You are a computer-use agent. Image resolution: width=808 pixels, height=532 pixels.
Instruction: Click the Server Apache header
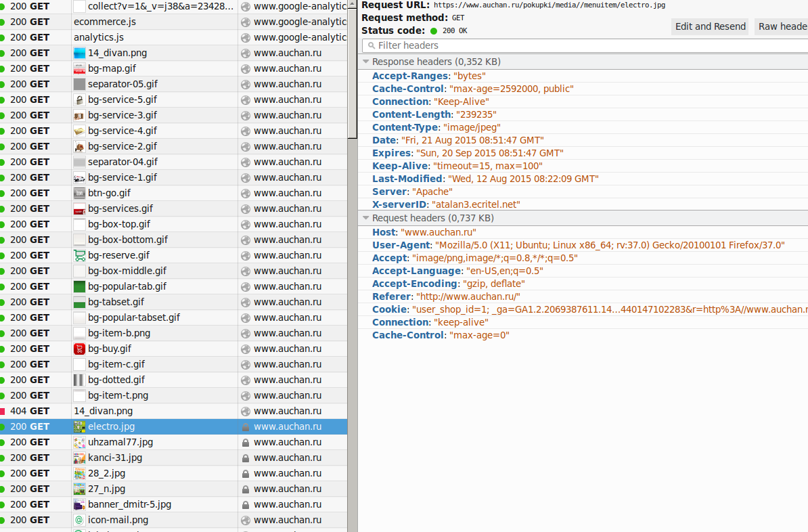[x=412, y=192]
